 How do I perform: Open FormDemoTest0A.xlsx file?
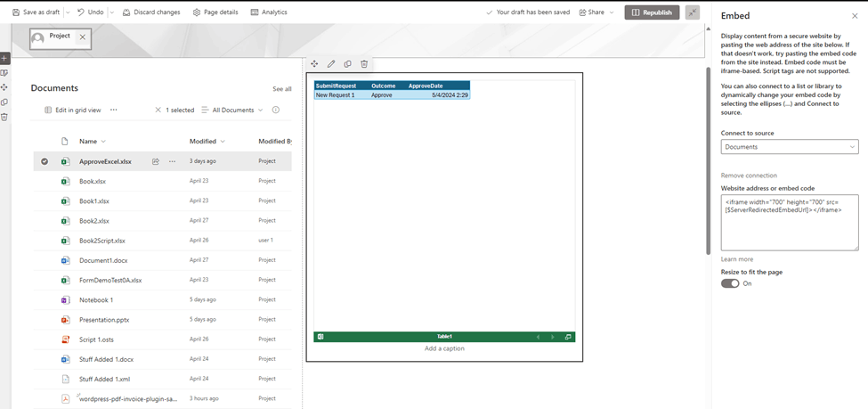coord(110,280)
